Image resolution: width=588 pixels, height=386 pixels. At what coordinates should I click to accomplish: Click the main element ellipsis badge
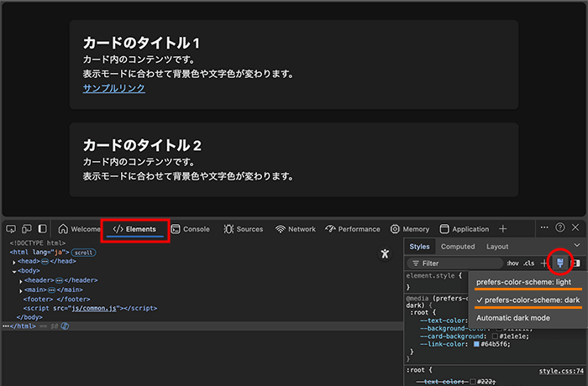[x=52, y=289]
